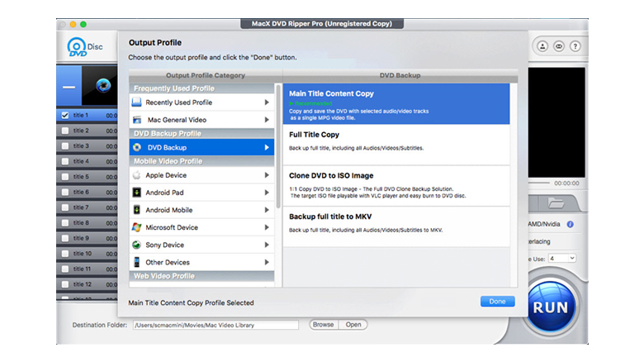Click the Recently Used Profile icon
Viewport: 644px width, 362px height.
[x=137, y=102]
